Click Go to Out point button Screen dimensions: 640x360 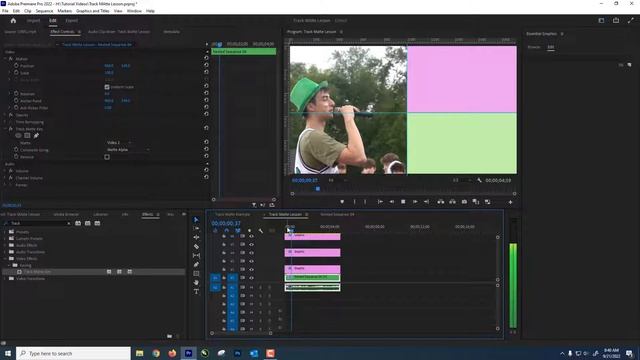click(427, 202)
